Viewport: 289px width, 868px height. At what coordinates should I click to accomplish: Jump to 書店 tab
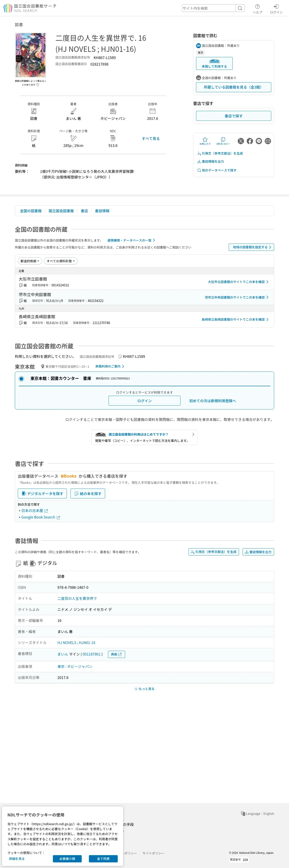(84, 211)
